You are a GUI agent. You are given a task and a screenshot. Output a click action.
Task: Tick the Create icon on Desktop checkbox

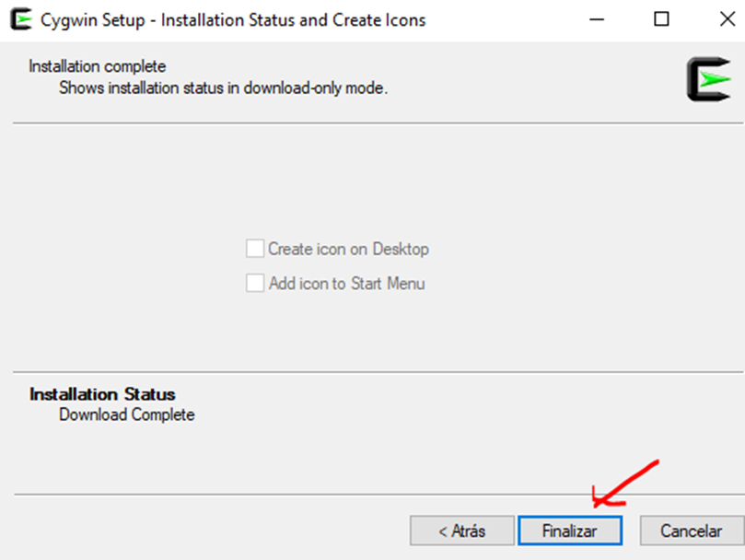click(x=255, y=249)
